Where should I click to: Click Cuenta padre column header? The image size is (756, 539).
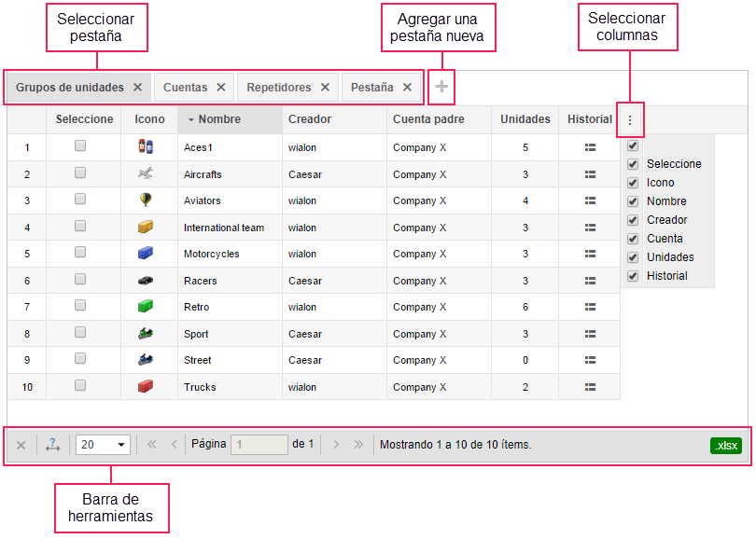pyautogui.click(x=440, y=119)
